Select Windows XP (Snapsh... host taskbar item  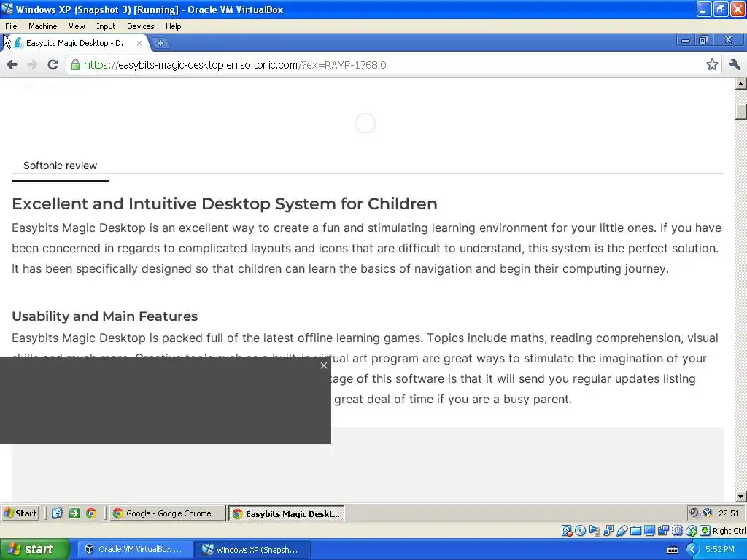(252, 550)
